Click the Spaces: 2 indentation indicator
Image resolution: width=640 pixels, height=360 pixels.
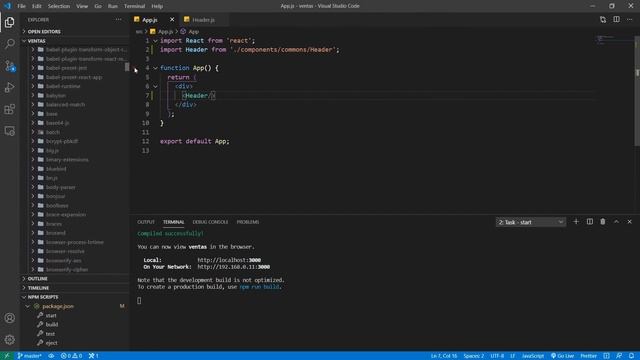[x=473, y=356]
